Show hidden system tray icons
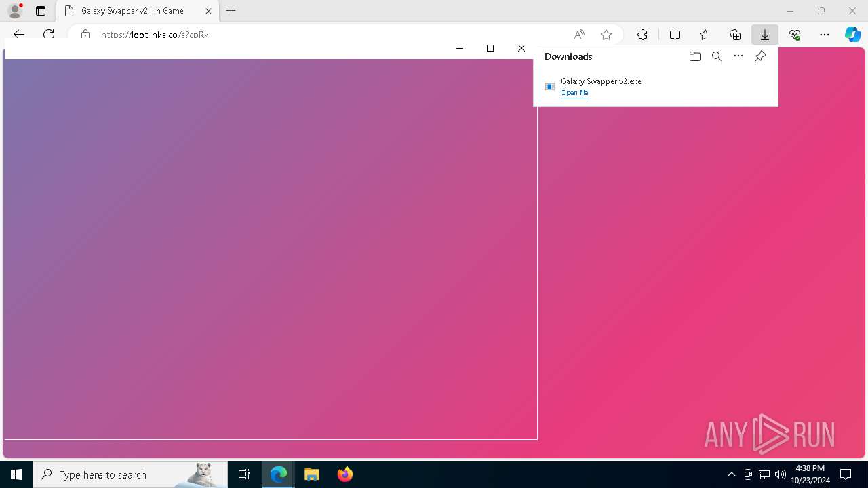868x488 pixels. pyautogui.click(x=732, y=474)
